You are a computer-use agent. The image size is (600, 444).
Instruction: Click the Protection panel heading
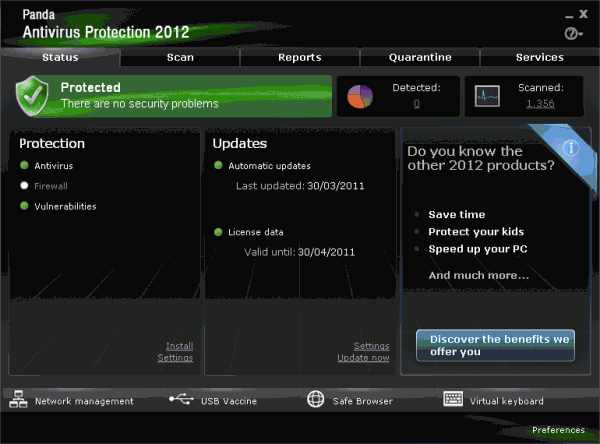tap(52, 144)
